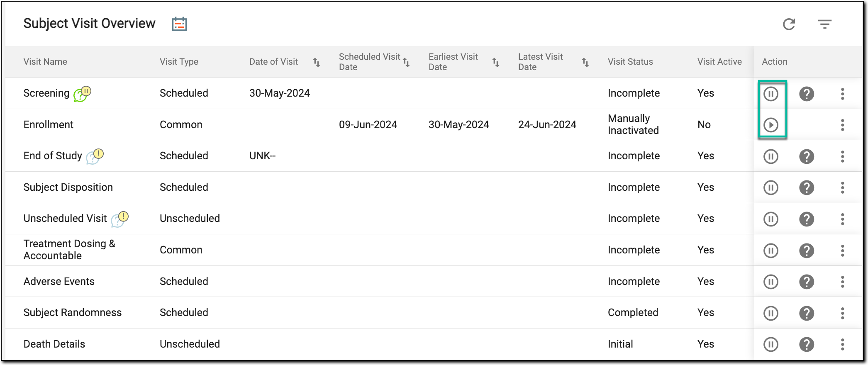Image resolution: width=868 pixels, height=365 pixels.
Task: Open help icon for Adverse Events row
Action: click(807, 282)
